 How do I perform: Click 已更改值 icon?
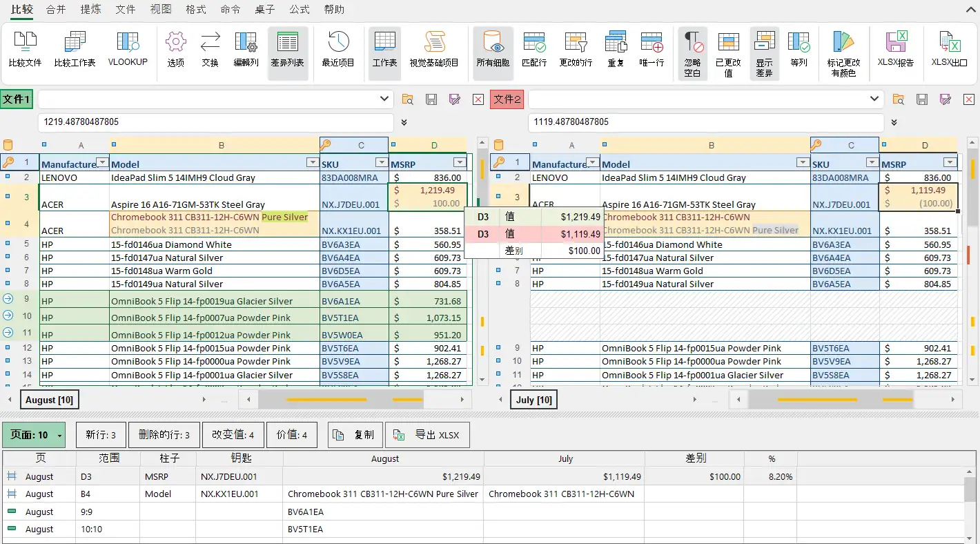click(x=728, y=54)
